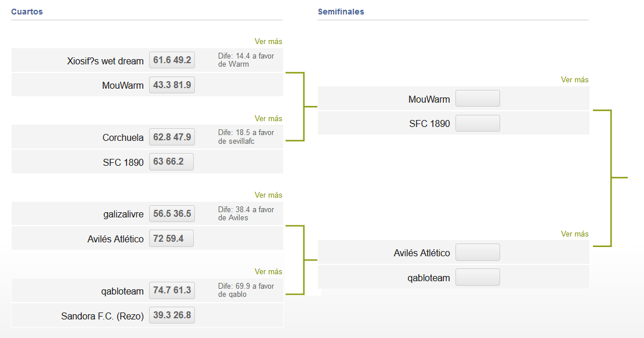The image size is (644, 338).
Task: Click Avilés Atlético's 72 59.4 score box
Action: [171, 238]
